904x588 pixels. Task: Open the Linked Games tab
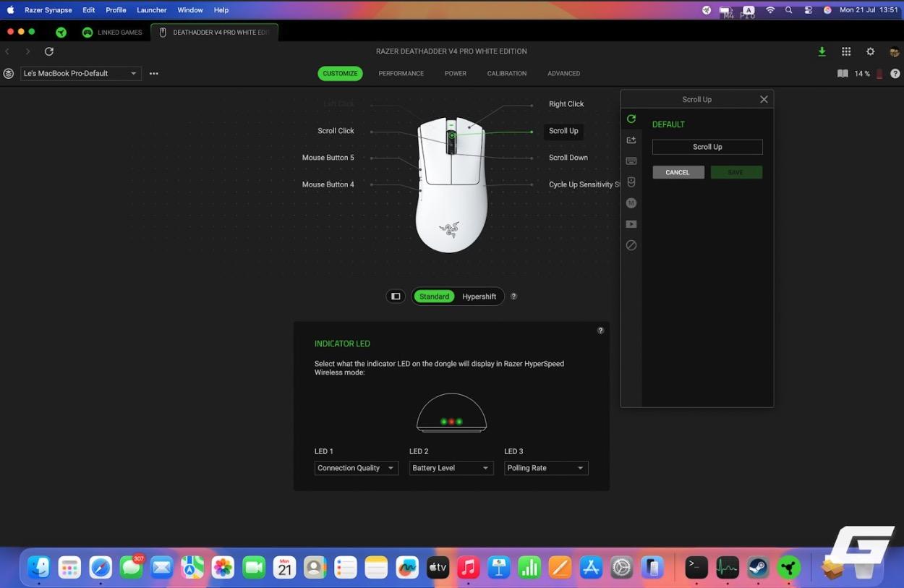pyautogui.click(x=111, y=32)
